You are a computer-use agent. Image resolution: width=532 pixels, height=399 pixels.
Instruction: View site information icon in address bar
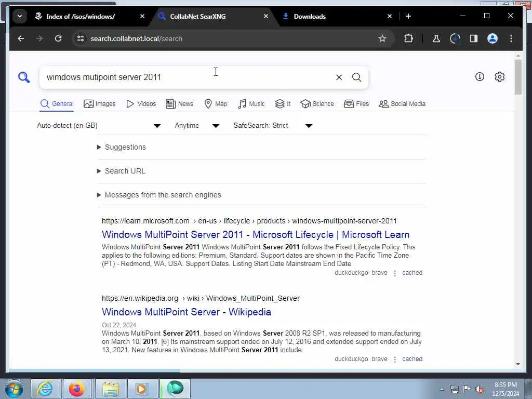point(81,38)
